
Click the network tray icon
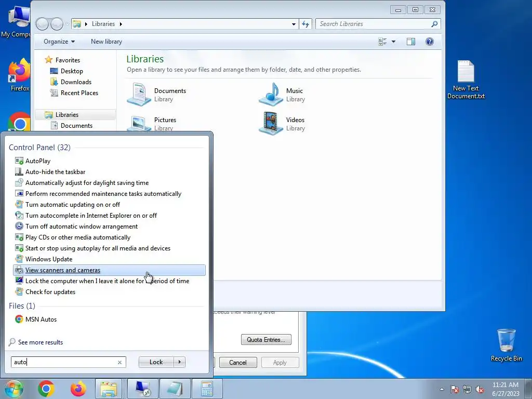(x=467, y=389)
